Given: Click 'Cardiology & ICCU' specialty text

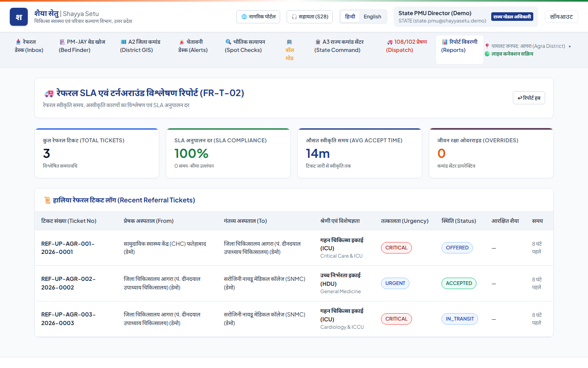Looking at the screenshot, I should point(342,327).
